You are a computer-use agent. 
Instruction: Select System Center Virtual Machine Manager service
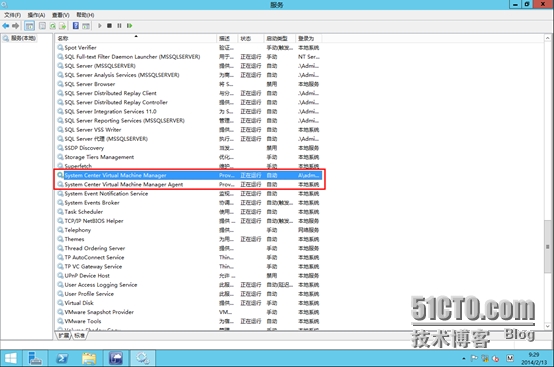click(x=189, y=176)
